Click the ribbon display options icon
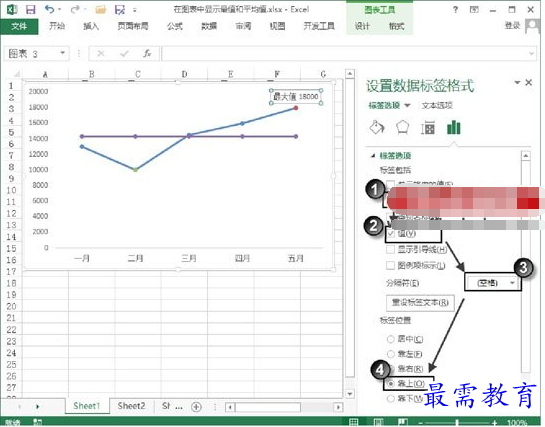Image resolution: width=545 pixels, height=427 pixels. point(474,10)
